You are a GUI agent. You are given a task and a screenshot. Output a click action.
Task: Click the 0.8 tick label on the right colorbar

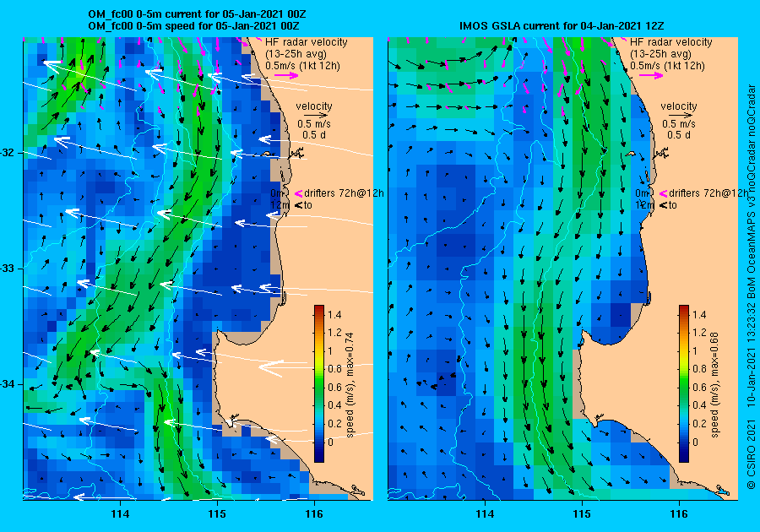699,369
